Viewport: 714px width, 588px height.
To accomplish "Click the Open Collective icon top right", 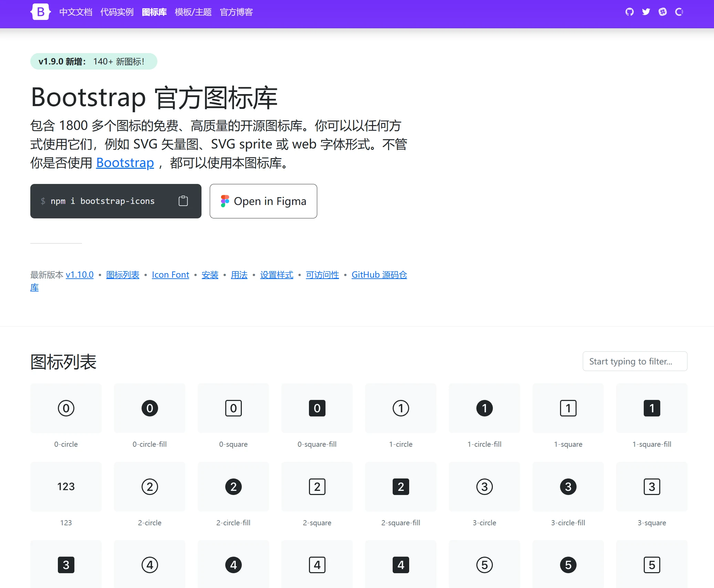I will tap(679, 12).
